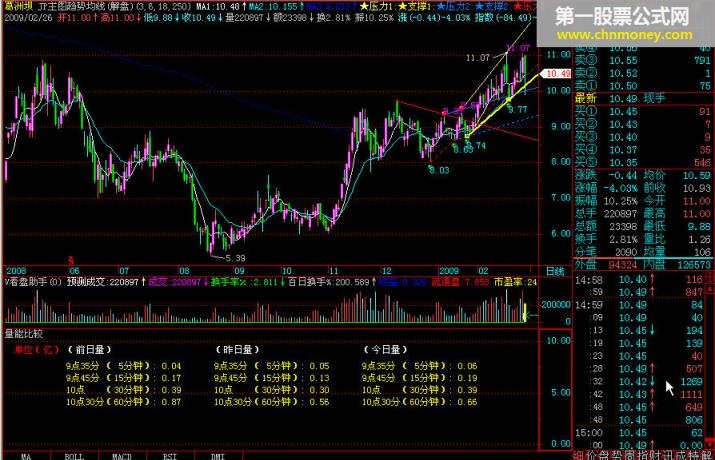Click the 总手 220897 value
715x460 pixels.
[x=620, y=213]
